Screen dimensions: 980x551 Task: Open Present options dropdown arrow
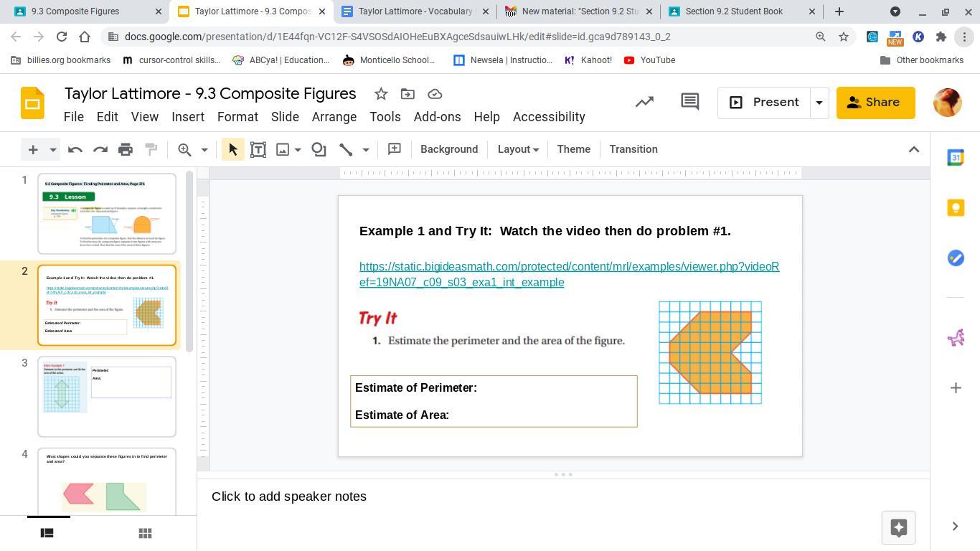tap(819, 103)
